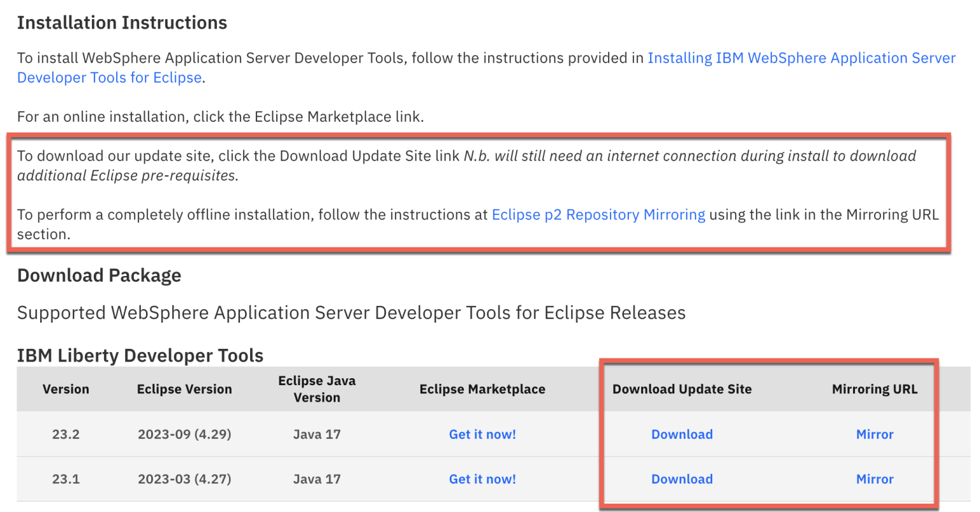
Task: Click the Mirroring URL column header
Action: click(875, 389)
